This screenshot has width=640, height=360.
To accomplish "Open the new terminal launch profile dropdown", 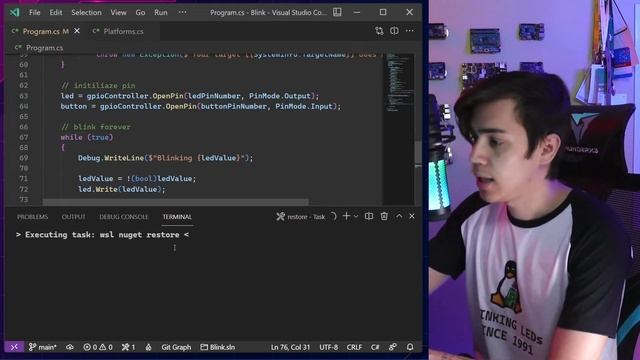I will pyautogui.click(x=356, y=217).
